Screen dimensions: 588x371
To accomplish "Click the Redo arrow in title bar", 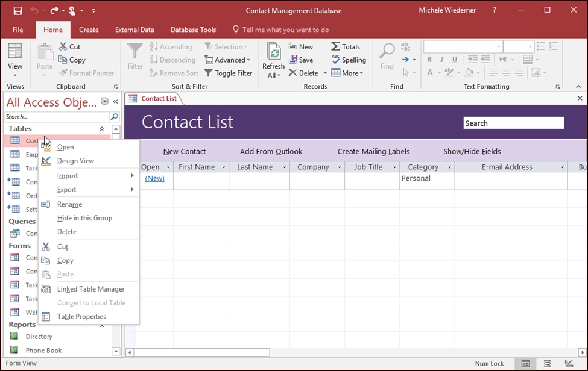I will tap(54, 11).
